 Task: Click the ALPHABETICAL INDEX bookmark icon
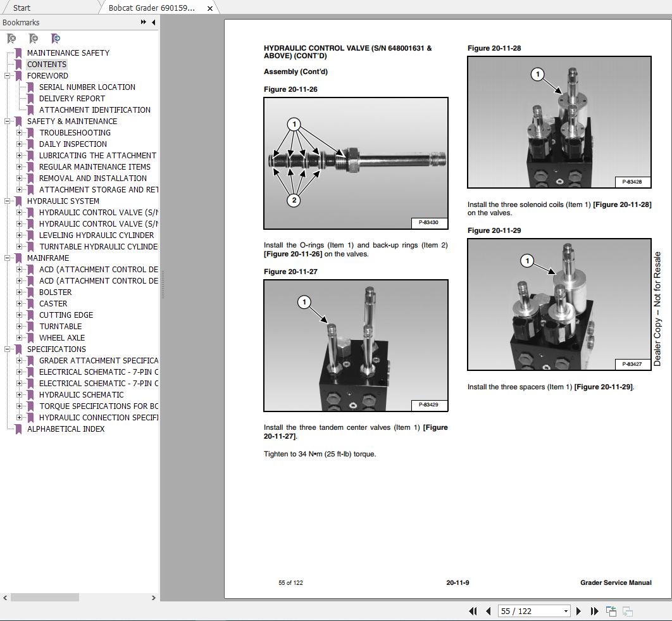tap(18, 429)
